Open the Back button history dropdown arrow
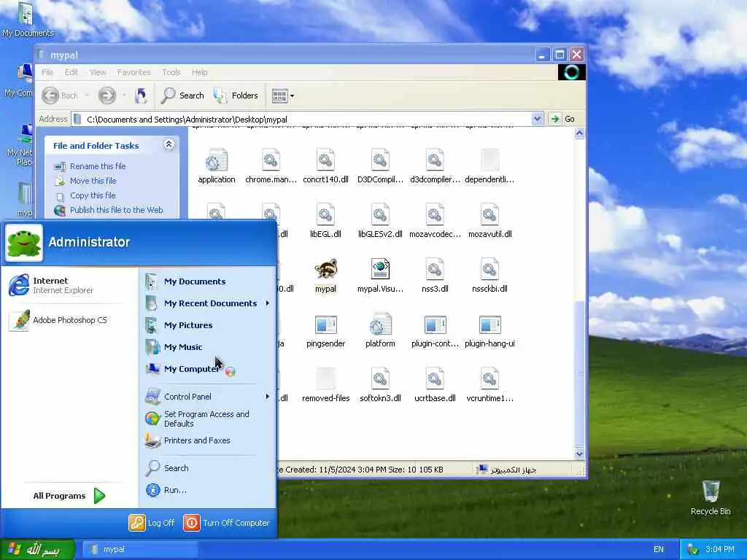Screen dimensions: 747x560 click(88, 96)
